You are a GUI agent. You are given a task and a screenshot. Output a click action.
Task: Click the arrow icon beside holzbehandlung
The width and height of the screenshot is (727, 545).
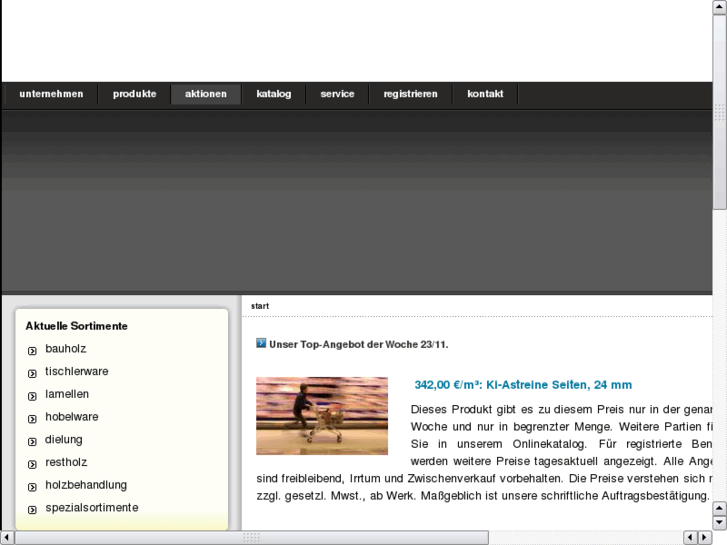click(x=32, y=487)
